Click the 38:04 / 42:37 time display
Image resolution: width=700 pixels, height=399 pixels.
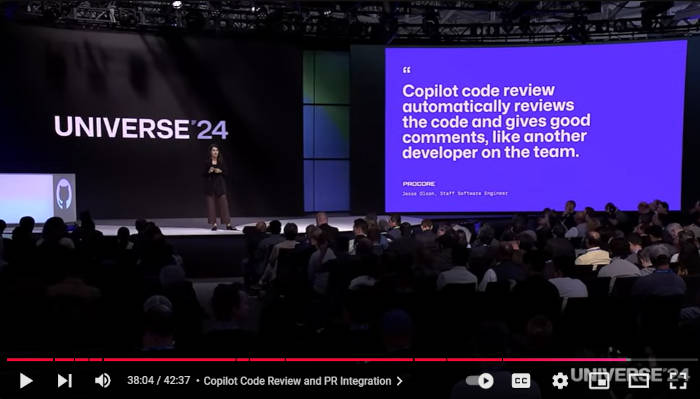click(158, 381)
